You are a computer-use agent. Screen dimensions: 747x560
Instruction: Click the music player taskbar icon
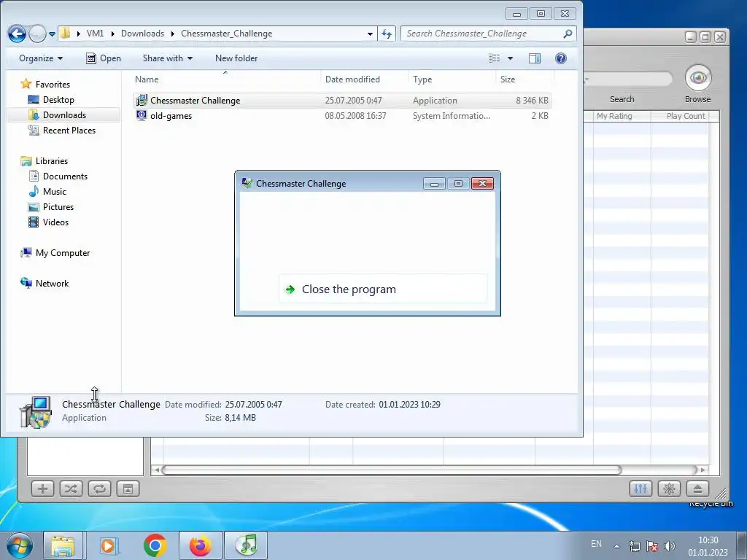click(247, 545)
